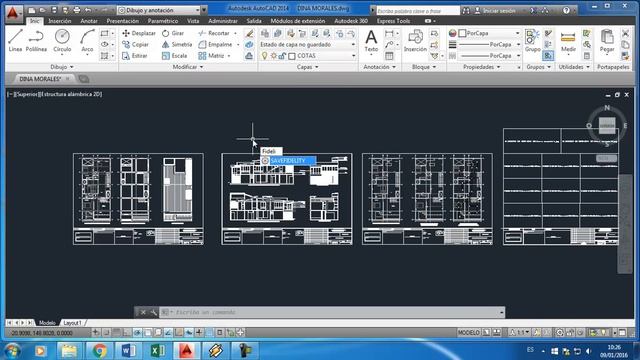
Task: Toggle group selection icon in Grupos panel
Action: coord(548,55)
